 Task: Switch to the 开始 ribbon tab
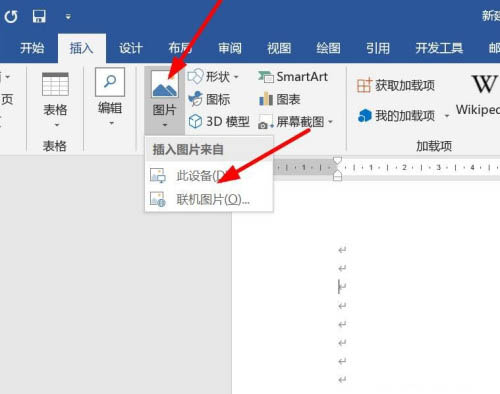coord(32,48)
